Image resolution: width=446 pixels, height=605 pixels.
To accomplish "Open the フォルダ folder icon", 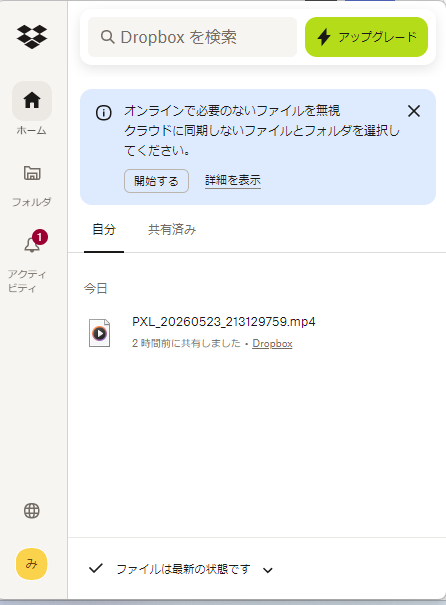I will (32, 173).
